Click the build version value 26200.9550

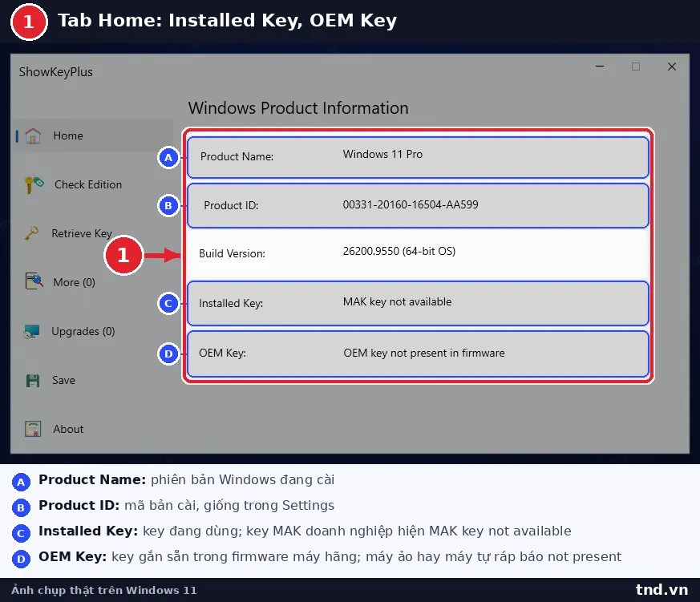399,251
